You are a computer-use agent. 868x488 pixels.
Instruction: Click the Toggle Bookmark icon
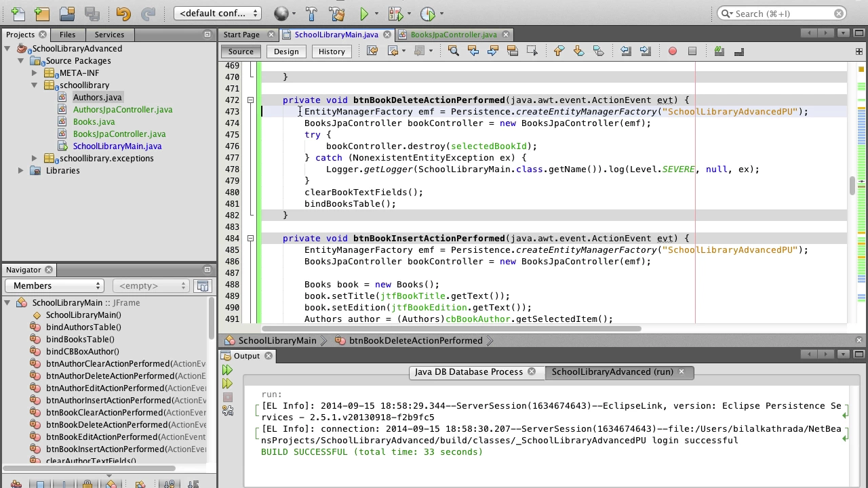click(598, 51)
